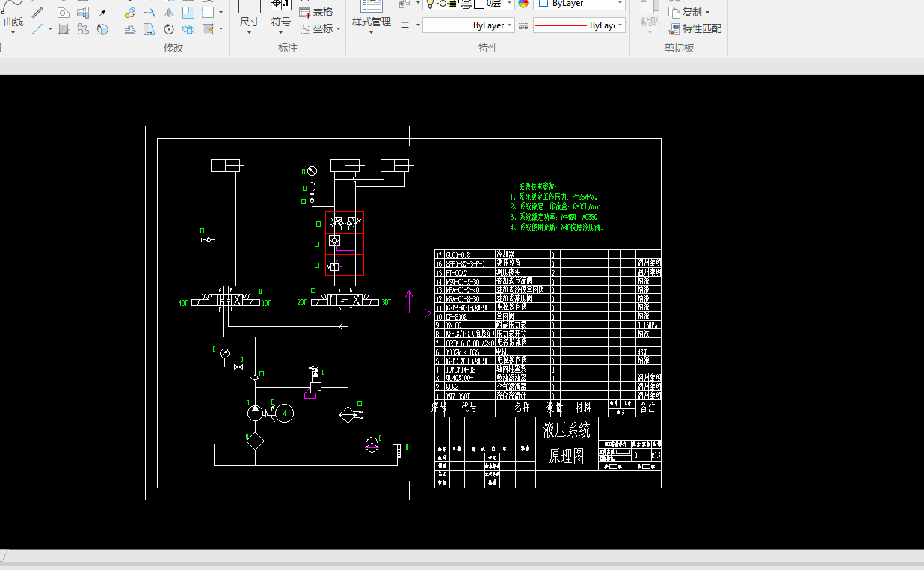The image size is (924, 570).
Task: Click the 样式管理 (style manager) button
Action: pyautogui.click(x=372, y=22)
